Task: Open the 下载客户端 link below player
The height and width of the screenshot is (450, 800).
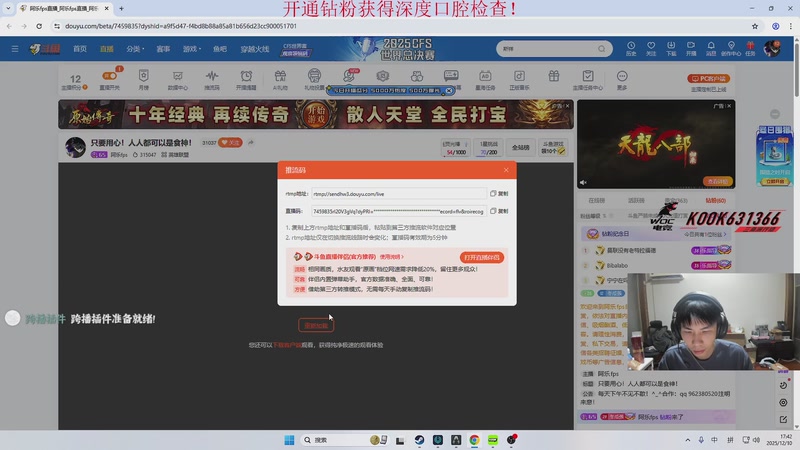Action: pyautogui.click(x=287, y=345)
